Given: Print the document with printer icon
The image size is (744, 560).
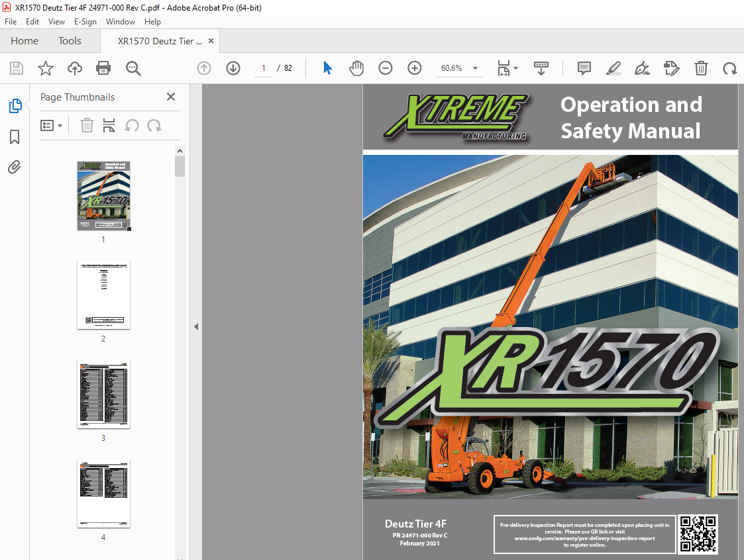Looking at the screenshot, I should point(103,68).
